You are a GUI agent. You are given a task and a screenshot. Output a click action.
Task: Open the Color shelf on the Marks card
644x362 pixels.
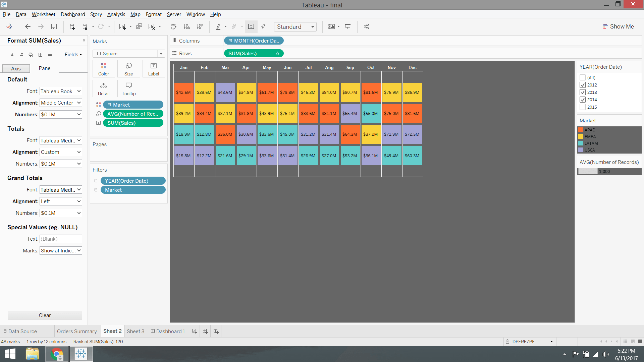(x=103, y=69)
